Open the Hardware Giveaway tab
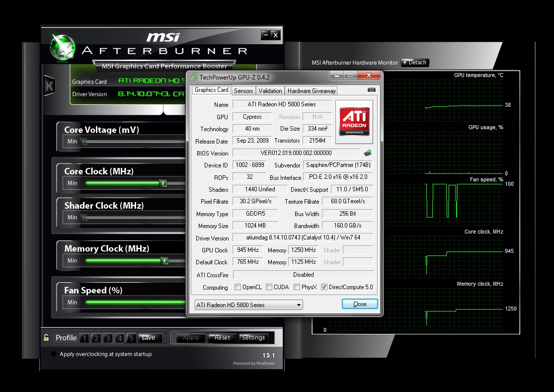 pyautogui.click(x=312, y=90)
